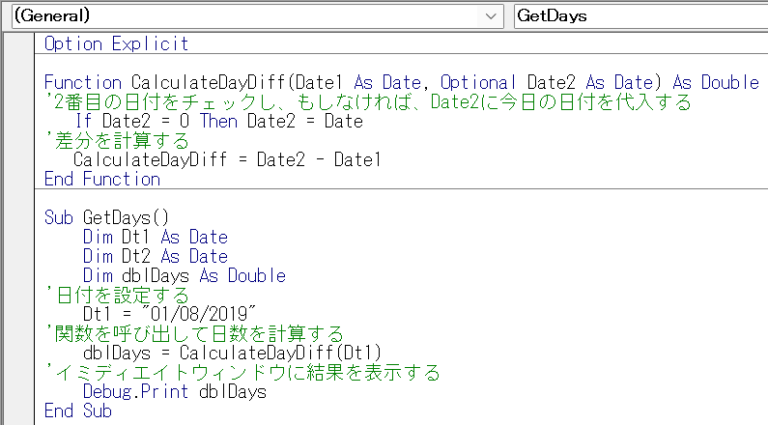This screenshot has height=425, width=768.
Task: Open the GetDays procedure combo box
Action: [x=640, y=16]
